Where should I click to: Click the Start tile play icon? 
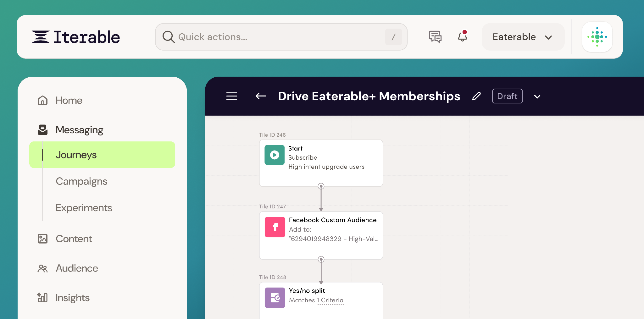pyautogui.click(x=275, y=155)
